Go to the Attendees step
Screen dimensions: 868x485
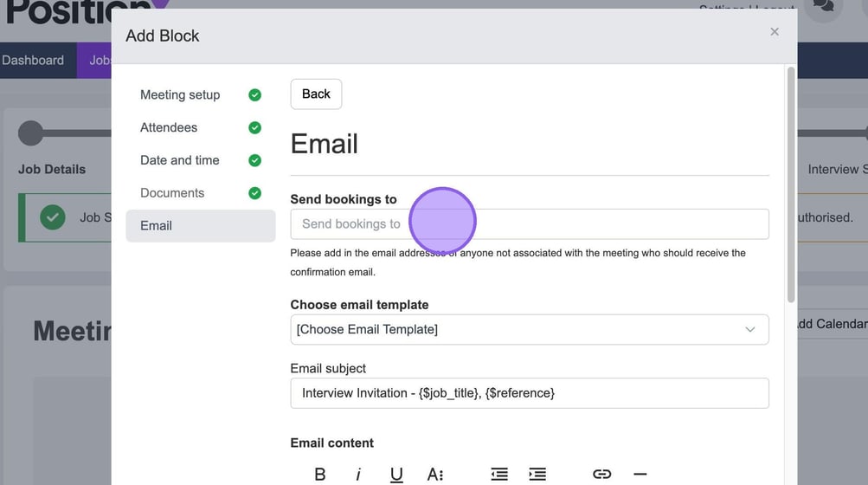(x=169, y=127)
